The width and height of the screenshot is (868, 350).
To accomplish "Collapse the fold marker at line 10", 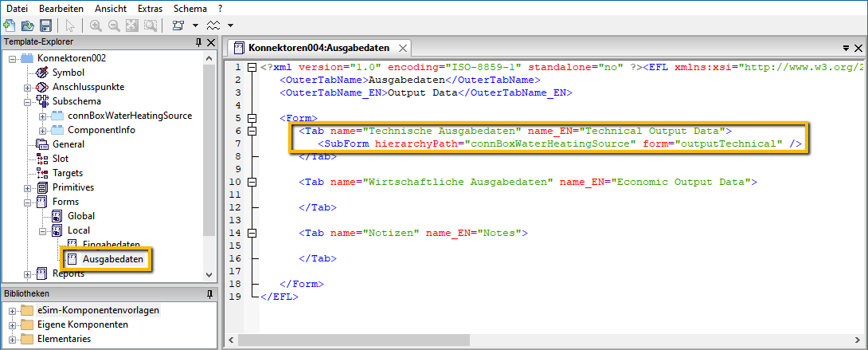I will point(252,182).
